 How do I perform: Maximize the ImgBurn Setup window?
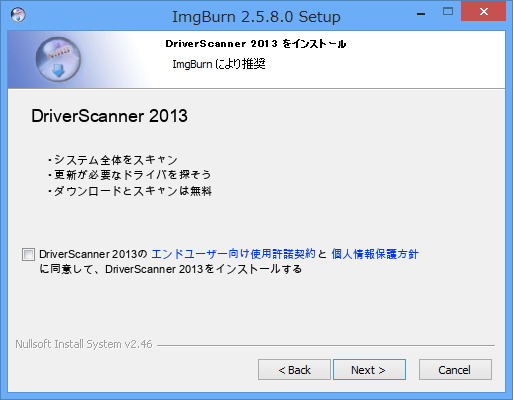tap(448, 12)
